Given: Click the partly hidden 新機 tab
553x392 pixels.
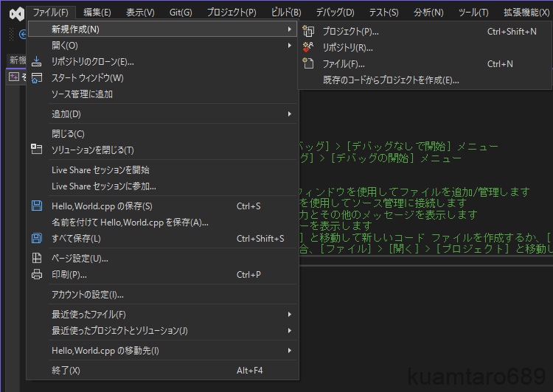Looking at the screenshot, I should pos(17,60).
